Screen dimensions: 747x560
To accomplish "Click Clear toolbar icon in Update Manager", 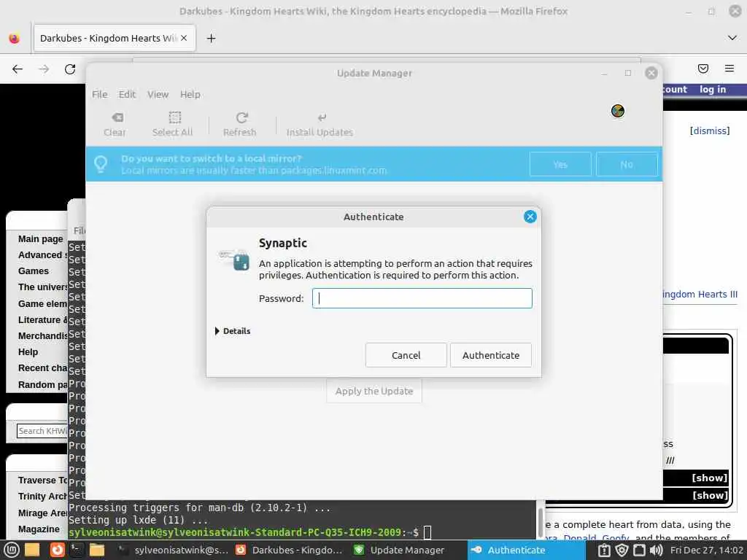I will [115, 124].
